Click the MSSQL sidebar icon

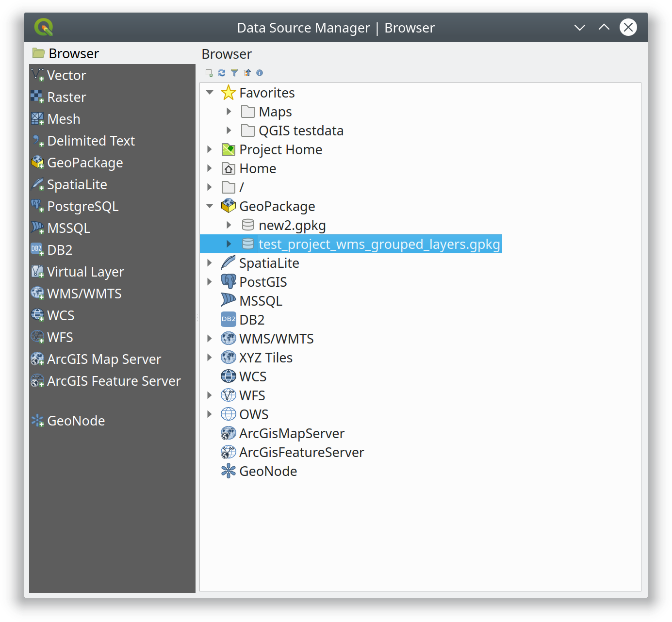click(37, 228)
